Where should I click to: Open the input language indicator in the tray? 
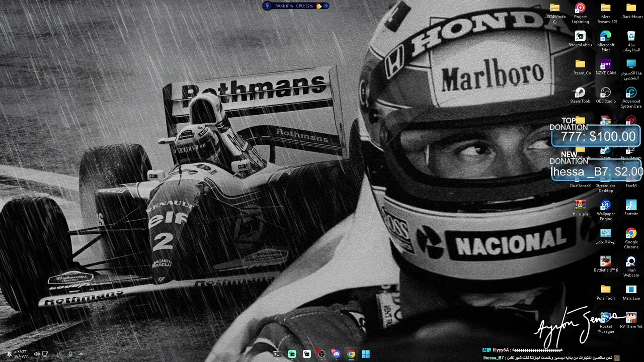57,354
